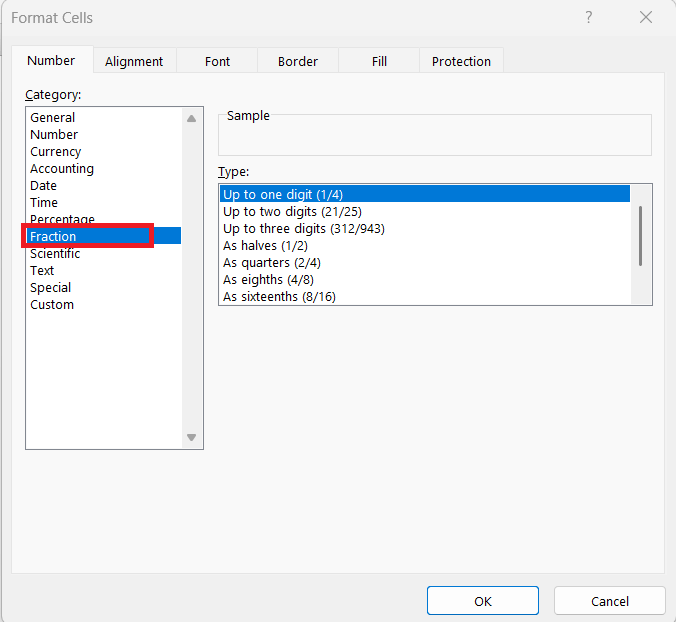Go to the Border tab
The height and width of the screenshot is (622, 676).
298,61
